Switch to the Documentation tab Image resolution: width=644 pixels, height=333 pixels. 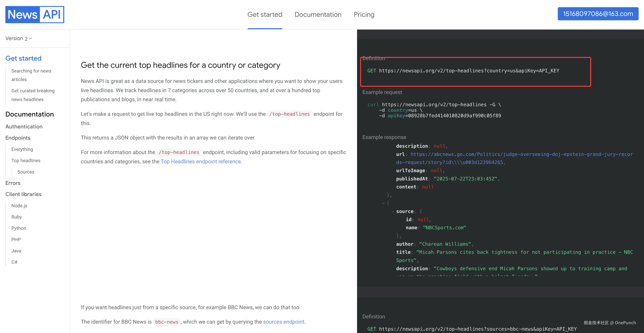click(x=318, y=14)
